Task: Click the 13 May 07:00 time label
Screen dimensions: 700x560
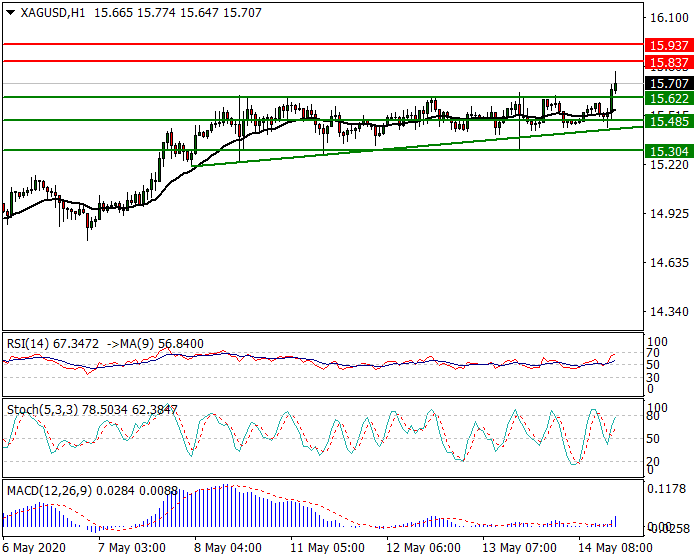Action: coord(519,547)
